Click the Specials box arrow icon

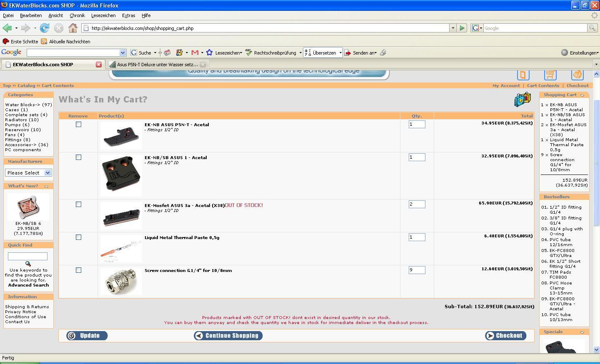coord(582,332)
